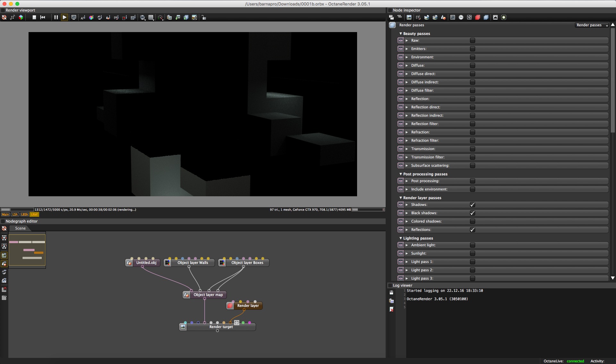The image size is (616, 364).
Task: Enable the Diffuse direct beauty pass
Action: tap(473, 74)
